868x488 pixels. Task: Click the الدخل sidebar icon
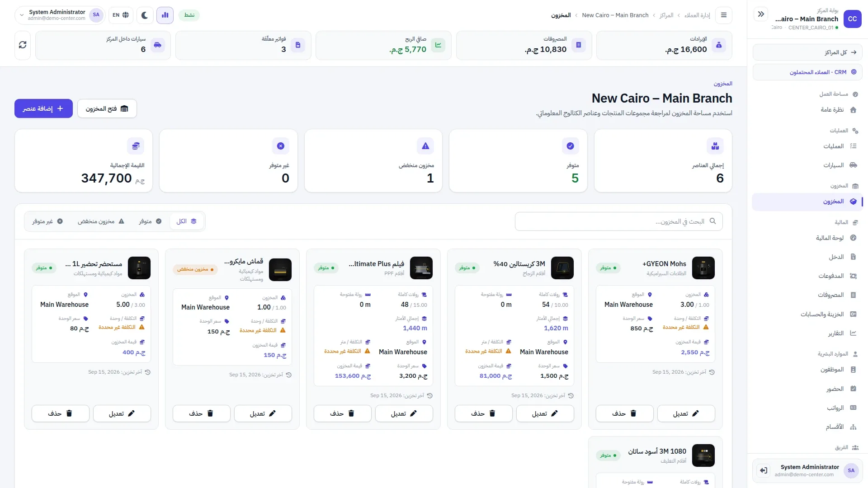[x=853, y=257]
